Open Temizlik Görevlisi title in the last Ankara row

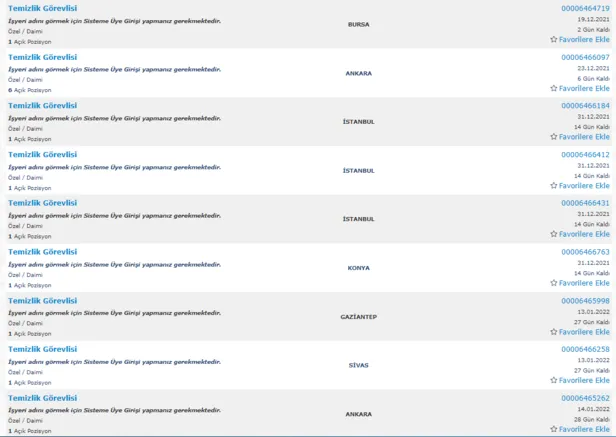tap(42, 398)
